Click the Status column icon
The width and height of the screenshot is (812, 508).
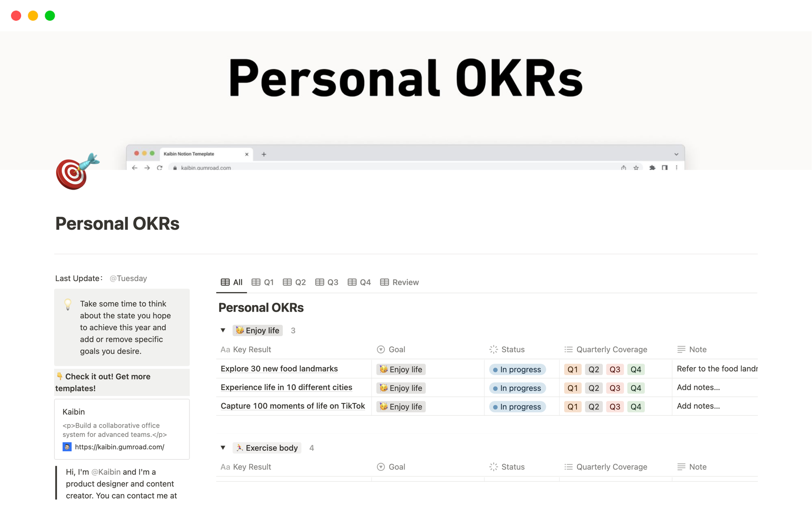tap(494, 349)
